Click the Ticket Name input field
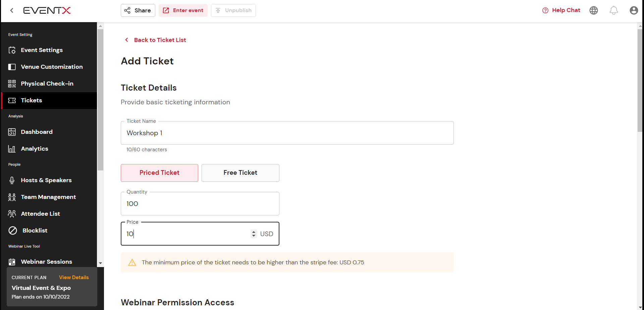 point(287,133)
